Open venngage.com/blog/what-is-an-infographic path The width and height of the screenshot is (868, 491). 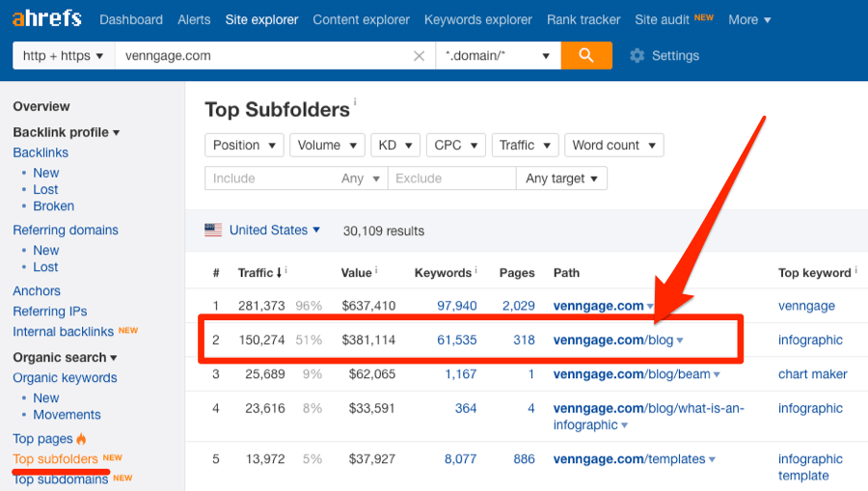click(x=649, y=417)
